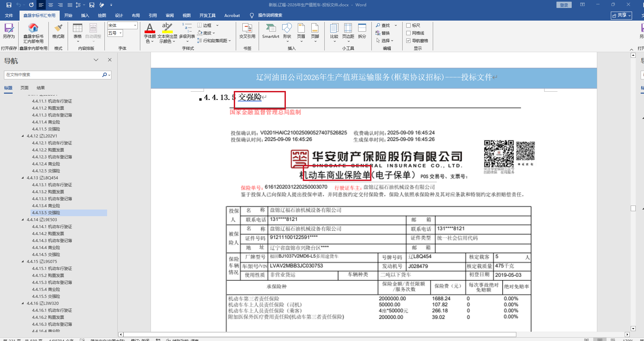Image resolution: width=644 pixels, height=341 pixels.
Task: Customize the quick access toolbar dropdown
Action: (111, 5)
